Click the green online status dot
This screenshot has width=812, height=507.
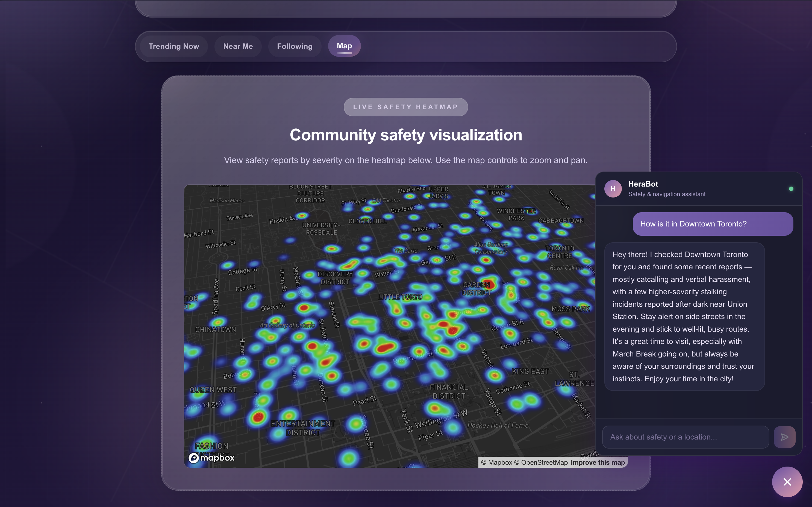[791, 189]
